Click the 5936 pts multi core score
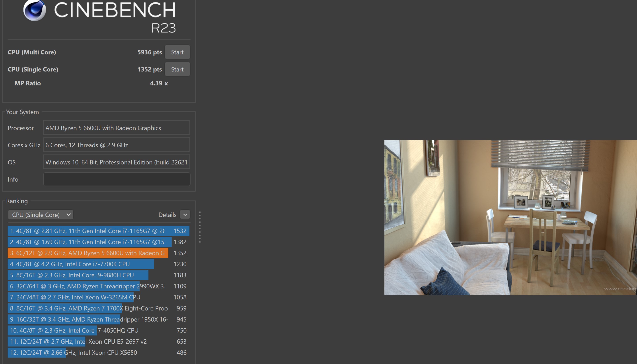Screen dimensions: 637x364 click(x=149, y=52)
